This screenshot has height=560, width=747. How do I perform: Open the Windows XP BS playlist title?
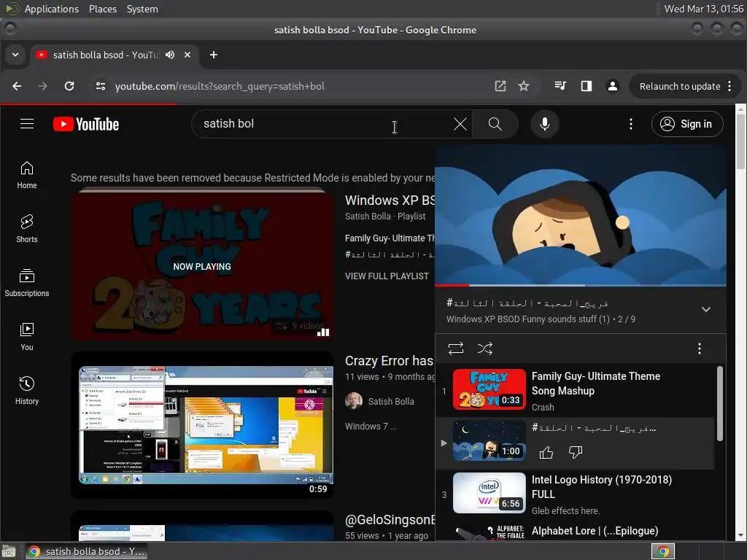(x=390, y=201)
